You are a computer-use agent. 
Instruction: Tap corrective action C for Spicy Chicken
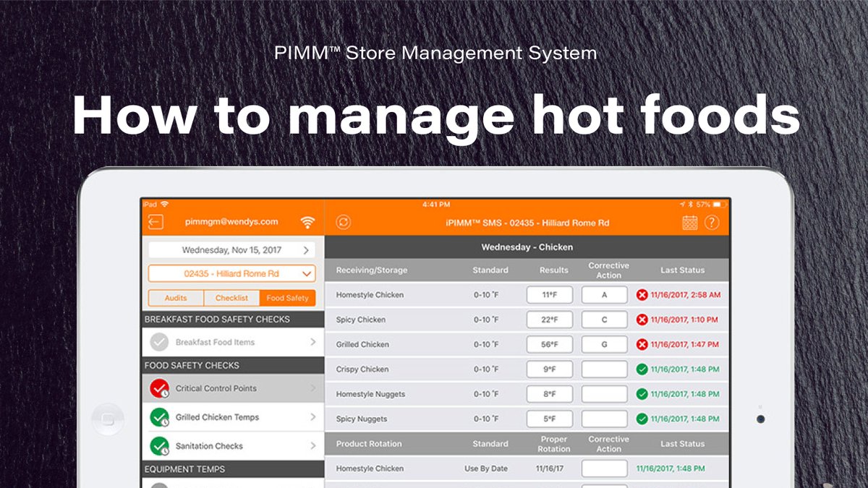point(605,320)
